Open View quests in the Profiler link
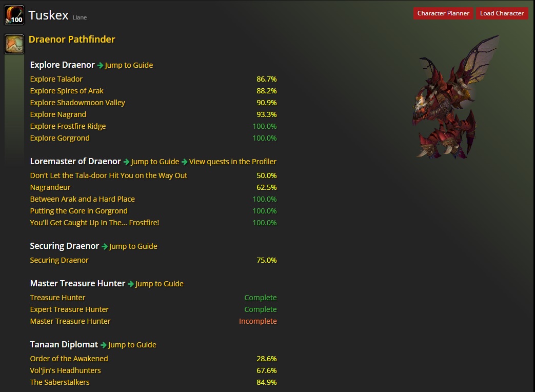The height and width of the screenshot is (392, 535). click(x=233, y=162)
